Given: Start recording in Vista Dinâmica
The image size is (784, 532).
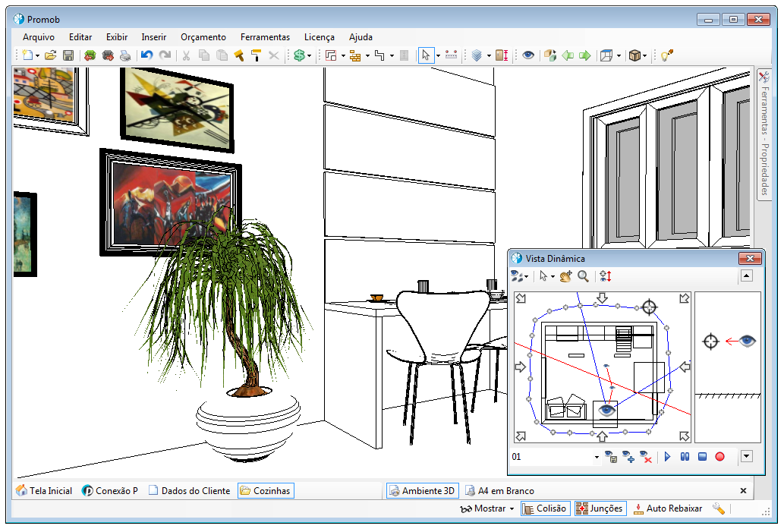Looking at the screenshot, I should [x=719, y=457].
